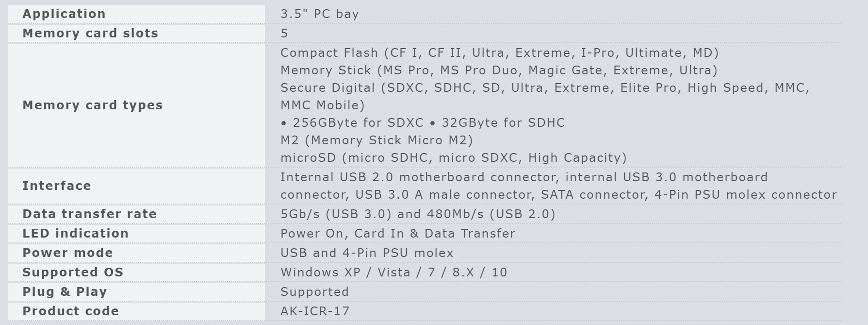Click the Windows XP / Vista value
The height and width of the screenshot is (325, 868).
(x=394, y=273)
